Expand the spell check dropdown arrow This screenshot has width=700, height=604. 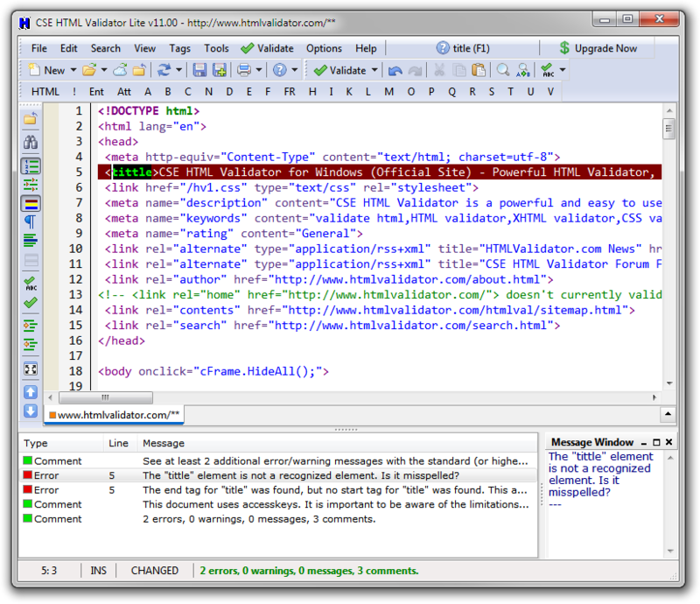tap(563, 70)
